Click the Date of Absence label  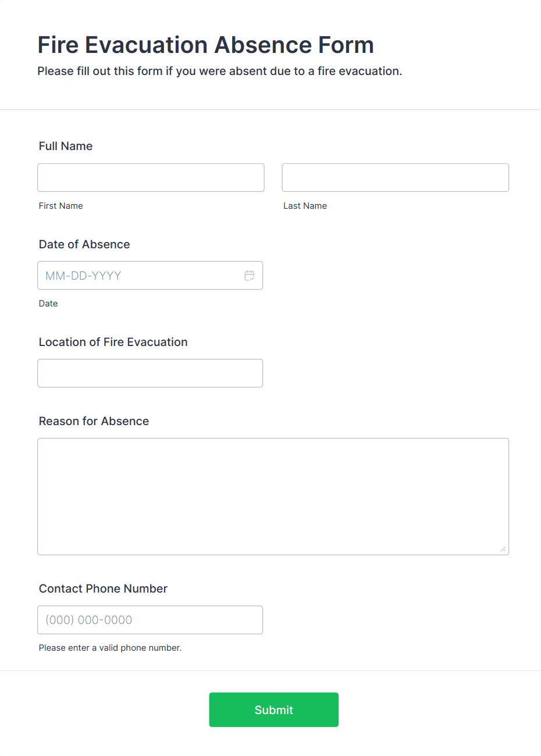click(84, 244)
